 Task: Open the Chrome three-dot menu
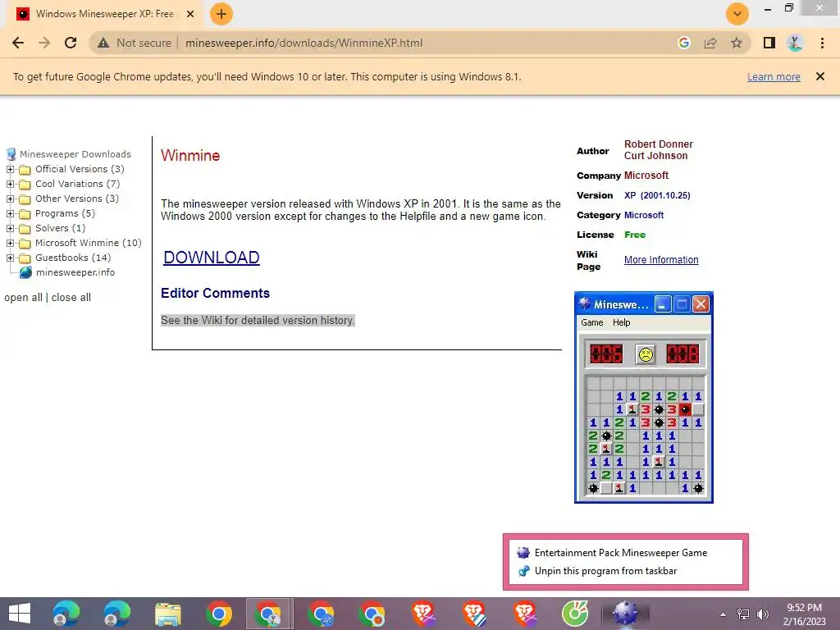[822, 43]
